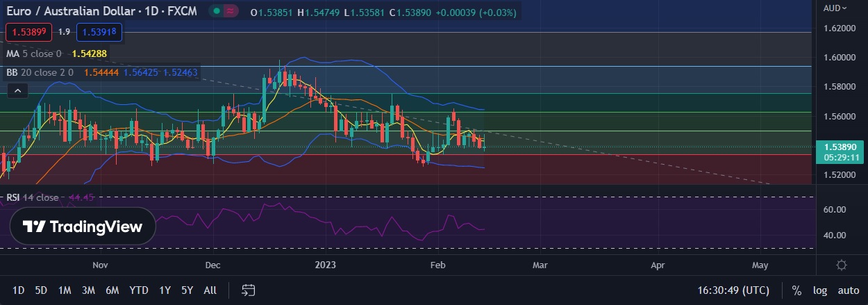The image size is (868, 305).
Task: Switch to the 6M time range
Action: [111, 290]
